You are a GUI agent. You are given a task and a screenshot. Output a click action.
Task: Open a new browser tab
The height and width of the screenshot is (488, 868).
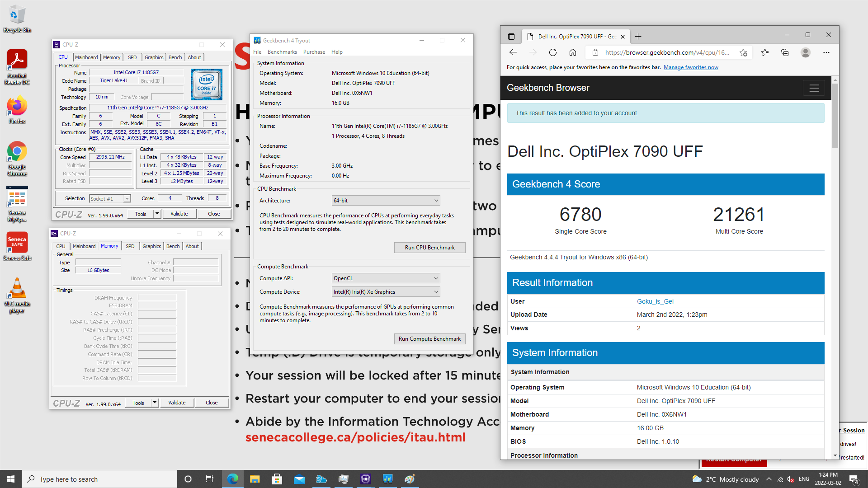638,37
